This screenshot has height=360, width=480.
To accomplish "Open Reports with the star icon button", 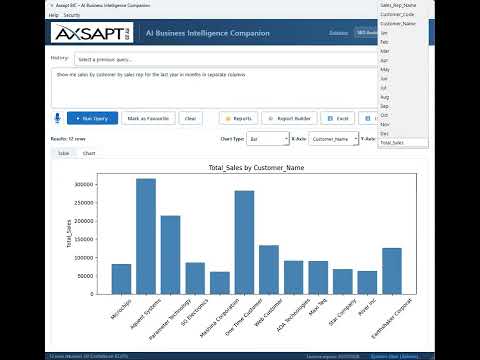I will tap(238, 118).
